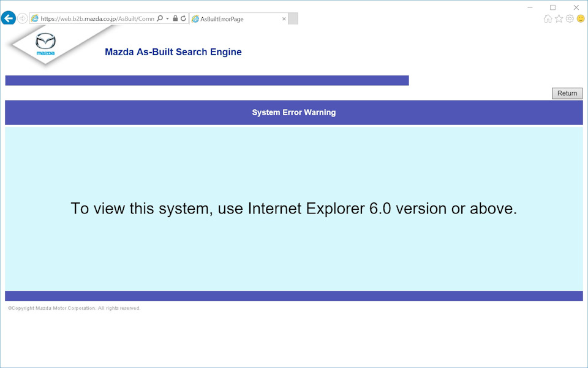Viewport: 588px width, 368px height.
Task: Click the Mazda As-Built Search Engine title
Action: (173, 52)
